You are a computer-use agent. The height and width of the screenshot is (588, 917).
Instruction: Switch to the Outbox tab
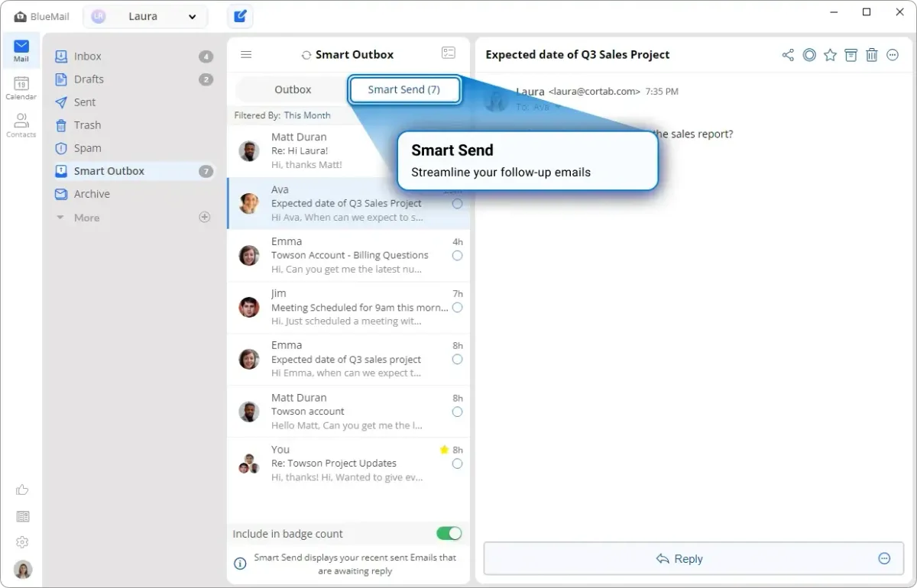pos(293,89)
